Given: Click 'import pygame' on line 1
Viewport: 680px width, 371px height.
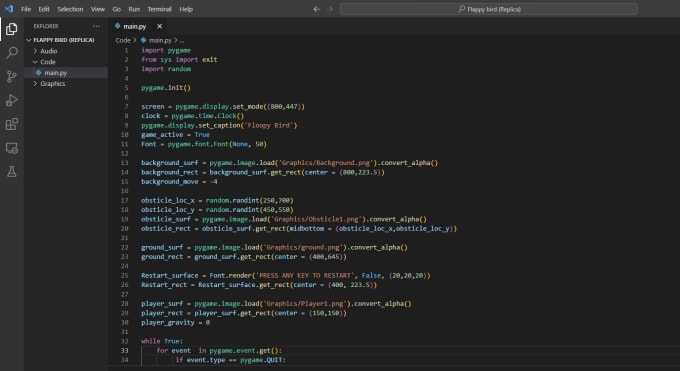Looking at the screenshot, I should (166, 50).
